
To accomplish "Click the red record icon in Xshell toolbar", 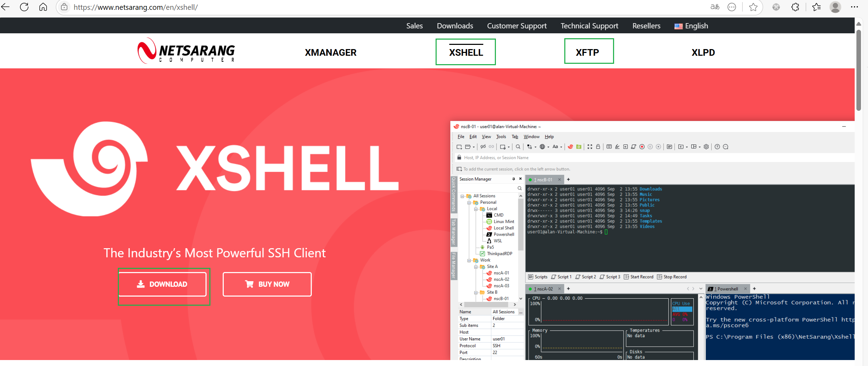I will tap(642, 147).
